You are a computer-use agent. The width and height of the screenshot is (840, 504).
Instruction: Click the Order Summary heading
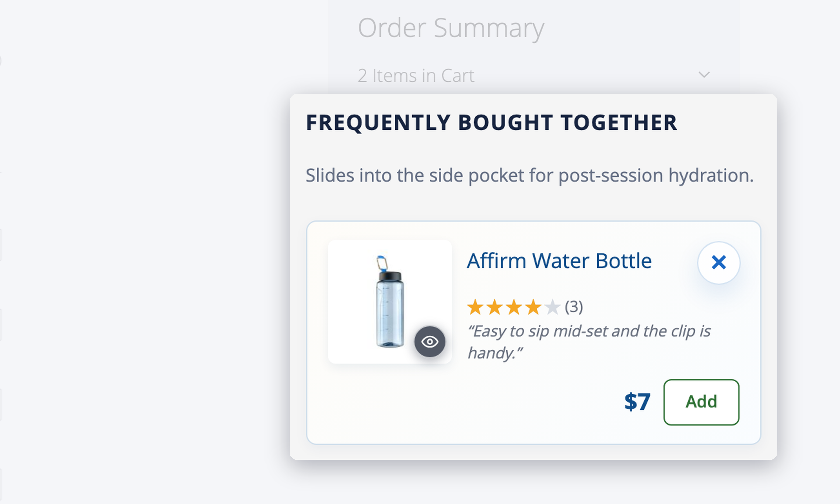pos(451,28)
